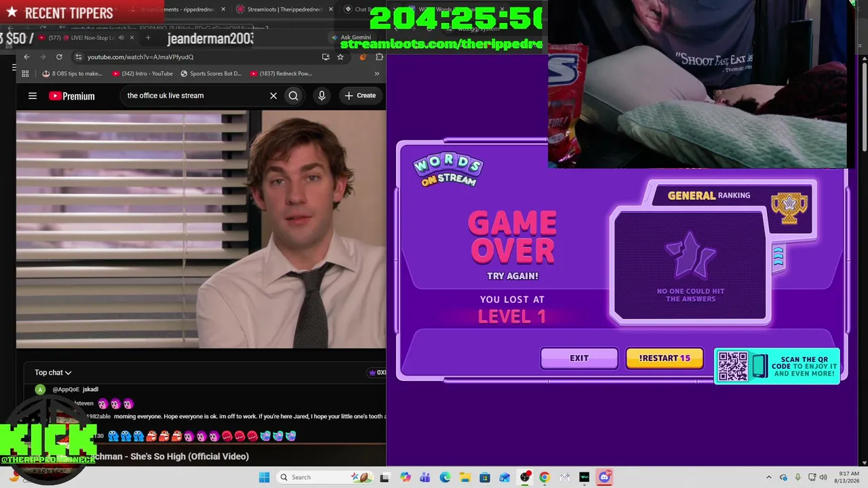
Task: Launch Copilot from the taskbar
Action: pos(406,477)
